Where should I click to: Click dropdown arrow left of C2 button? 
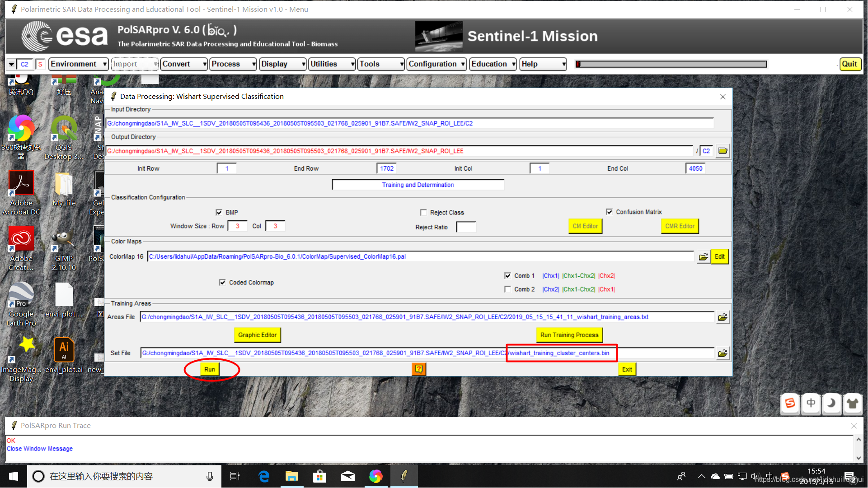coord(11,64)
